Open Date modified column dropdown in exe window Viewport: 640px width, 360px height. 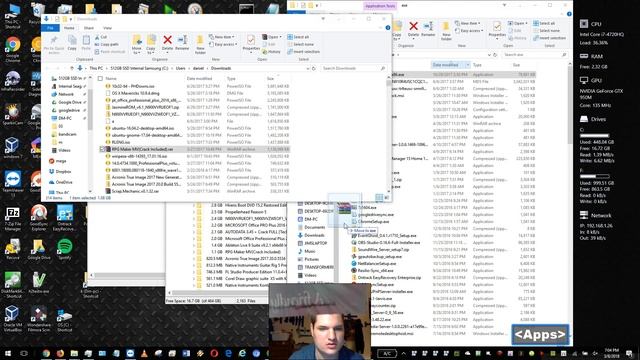pyautogui.click(x=468, y=65)
